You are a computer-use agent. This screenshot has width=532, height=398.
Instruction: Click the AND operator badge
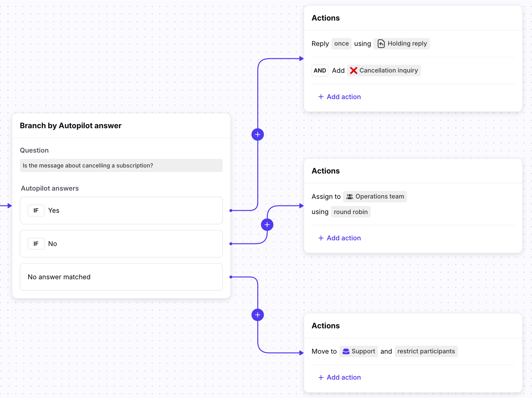point(320,71)
